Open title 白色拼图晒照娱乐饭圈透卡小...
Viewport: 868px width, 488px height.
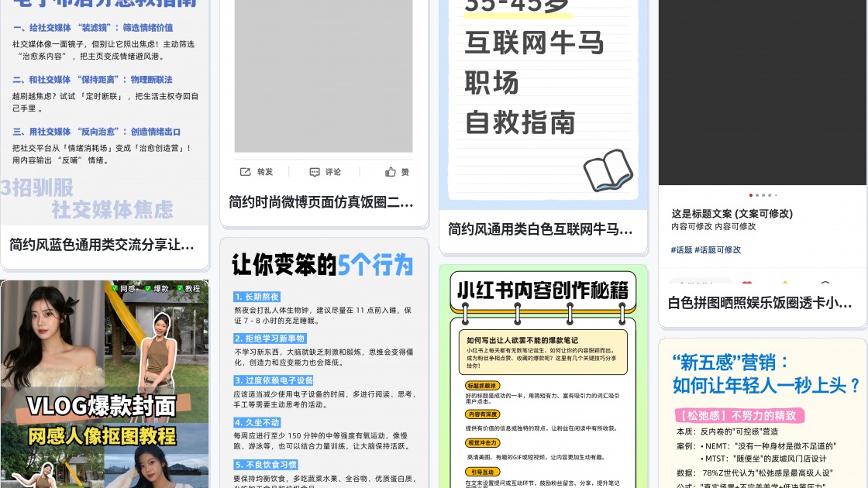[x=760, y=303]
